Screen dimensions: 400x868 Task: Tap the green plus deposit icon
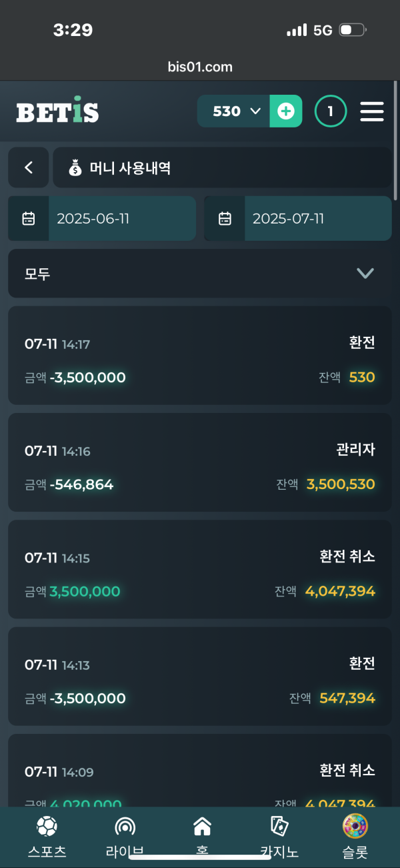(285, 111)
